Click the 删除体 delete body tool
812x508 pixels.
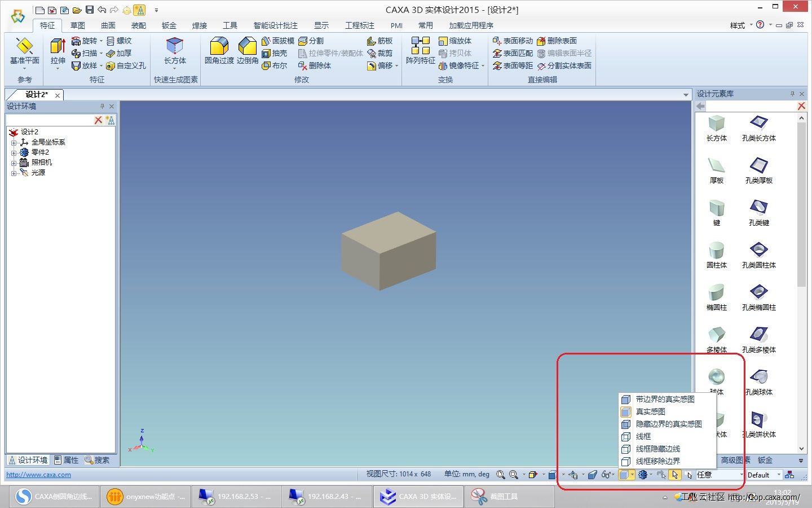pyautogui.click(x=315, y=65)
